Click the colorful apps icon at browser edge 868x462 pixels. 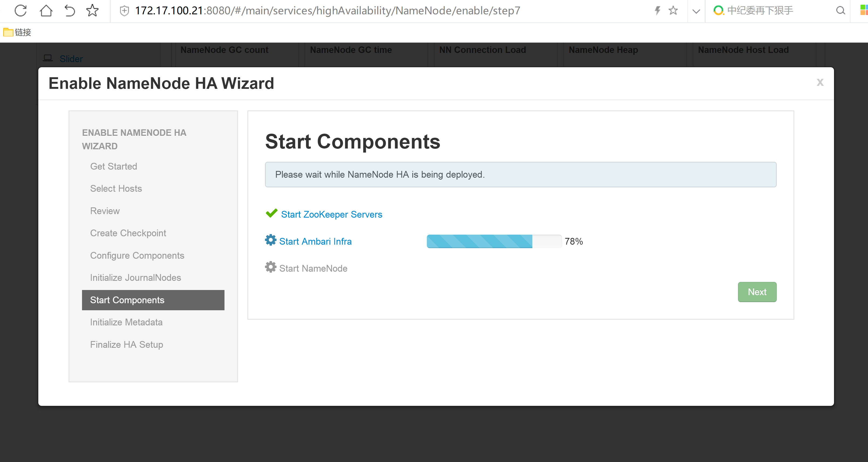[x=864, y=11]
